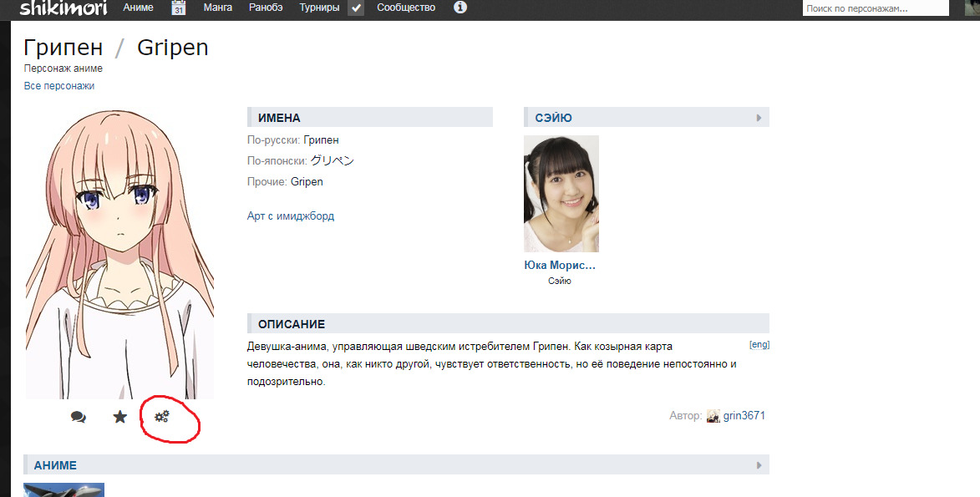
Task: Expand the Сэйю section arrow
Action: coord(759,118)
